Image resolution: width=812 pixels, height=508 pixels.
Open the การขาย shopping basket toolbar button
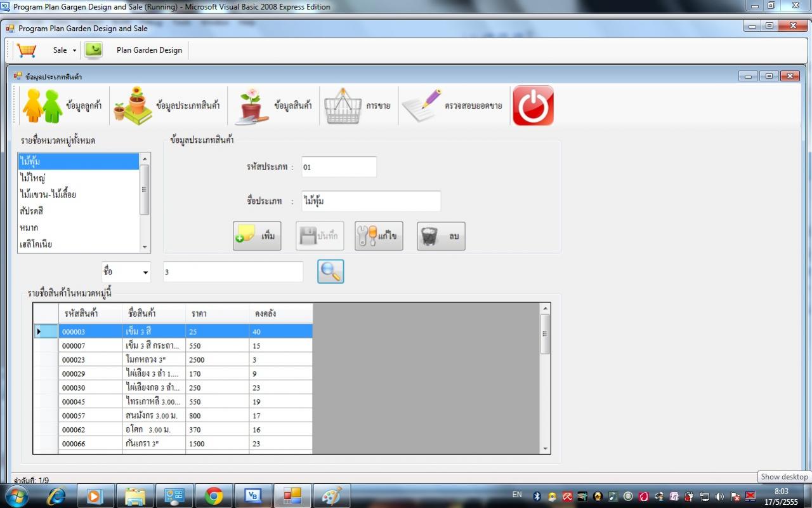(x=358, y=105)
